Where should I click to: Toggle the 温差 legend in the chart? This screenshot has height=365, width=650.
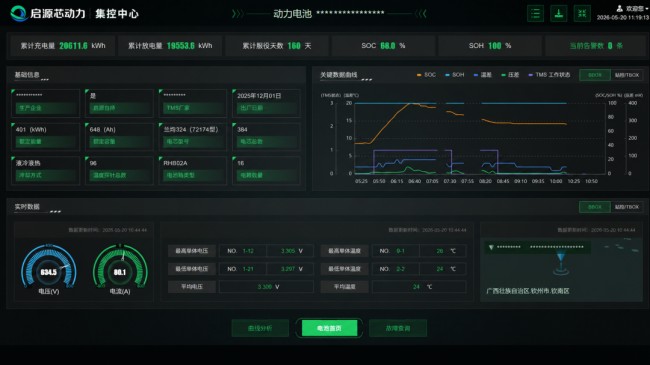(x=483, y=75)
